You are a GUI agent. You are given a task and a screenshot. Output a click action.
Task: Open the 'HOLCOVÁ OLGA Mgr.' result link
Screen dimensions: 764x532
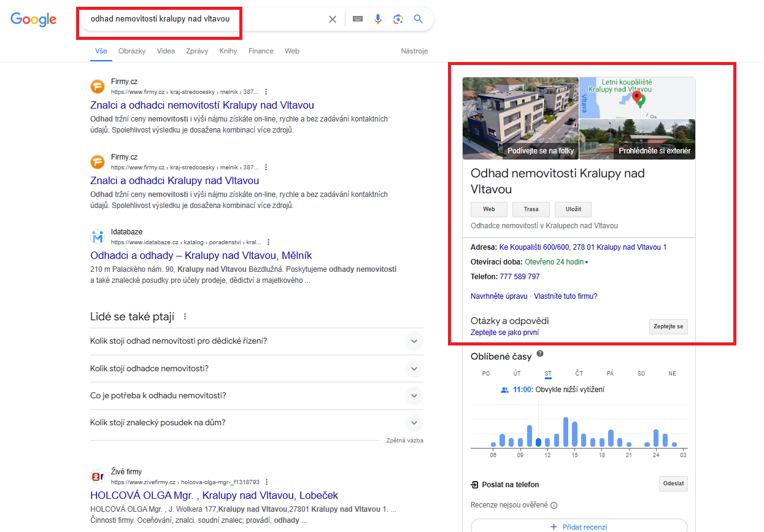[x=214, y=495]
